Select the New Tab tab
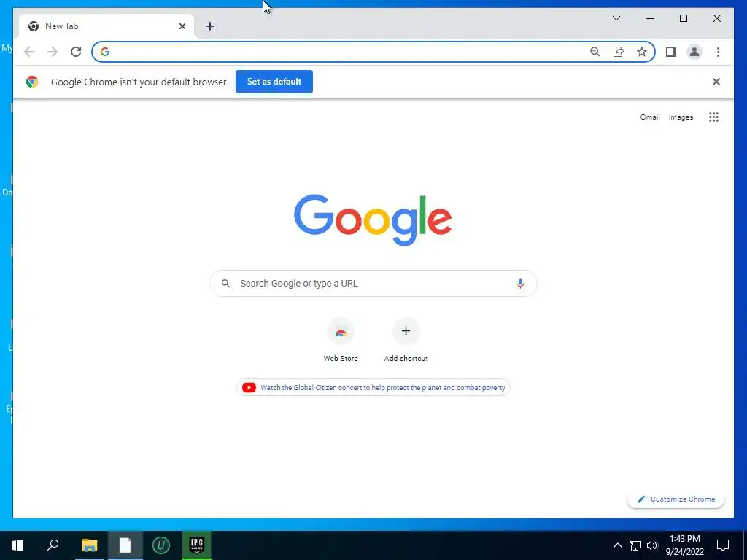The image size is (747, 560). point(107,26)
